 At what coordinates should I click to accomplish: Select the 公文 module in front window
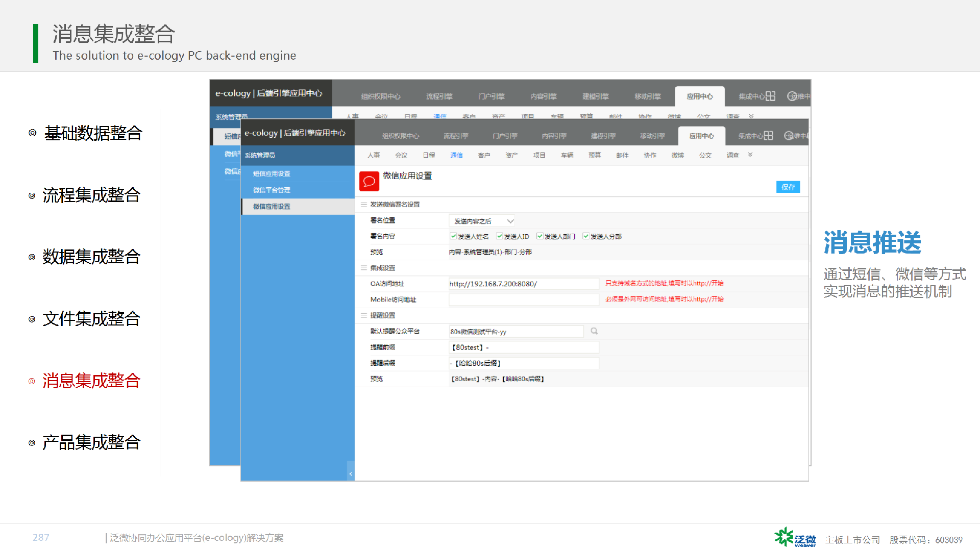[x=705, y=155]
